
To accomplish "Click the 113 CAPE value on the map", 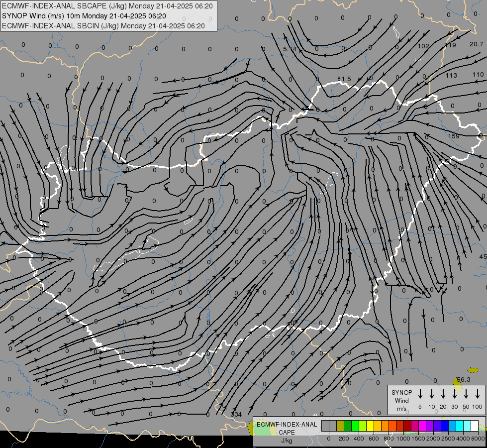I will [451, 75].
